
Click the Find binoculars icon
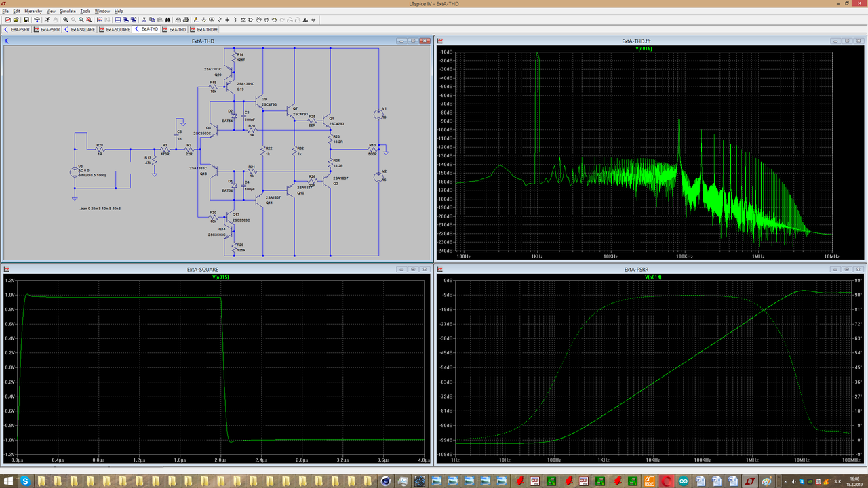tap(168, 20)
